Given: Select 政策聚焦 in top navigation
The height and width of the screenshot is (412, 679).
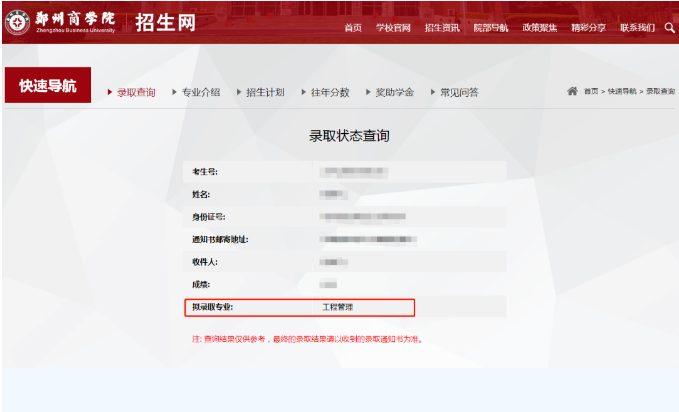Looking at the screenshot, I should pyautogui.click(x=539, y=28).
